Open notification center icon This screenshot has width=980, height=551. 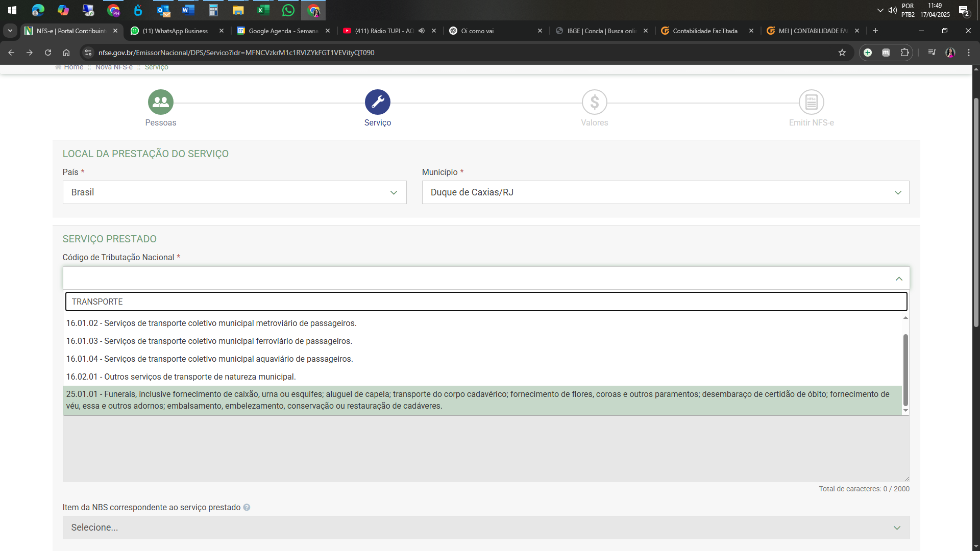coord(964,10)
